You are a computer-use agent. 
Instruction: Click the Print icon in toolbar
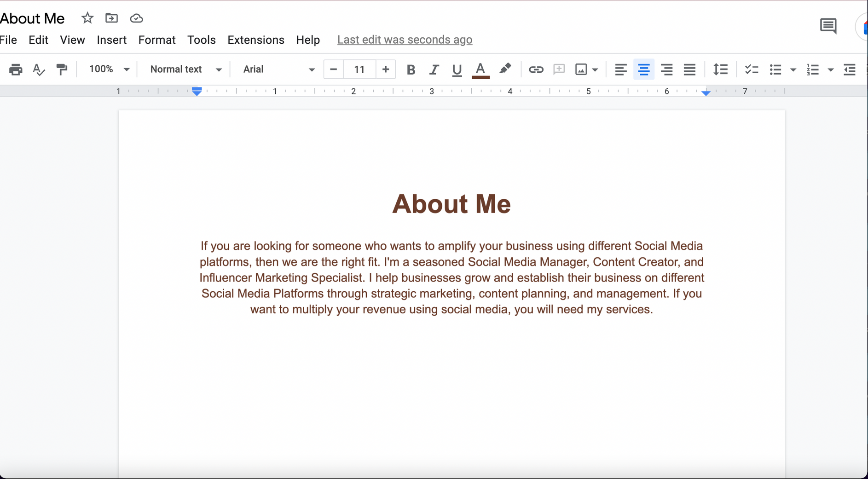[x=16, y=69]
